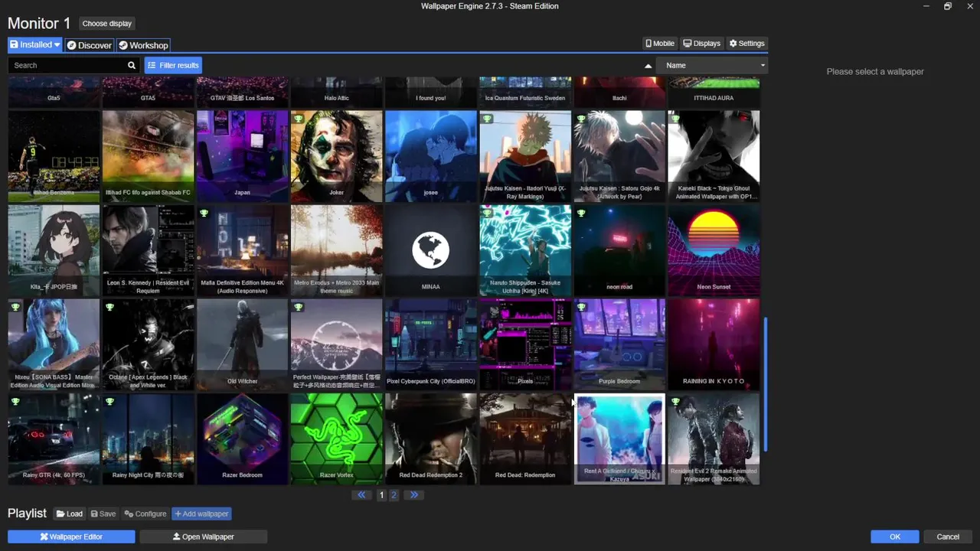
Task: Click the wallpaper list scrollbar
Action: tap(766, 384)
